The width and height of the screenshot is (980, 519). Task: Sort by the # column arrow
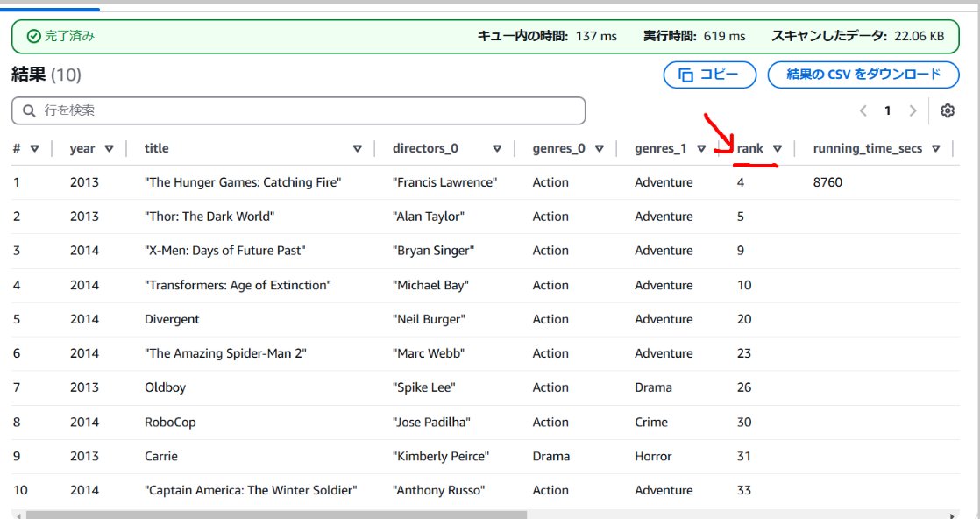click(x=35, y=149)
